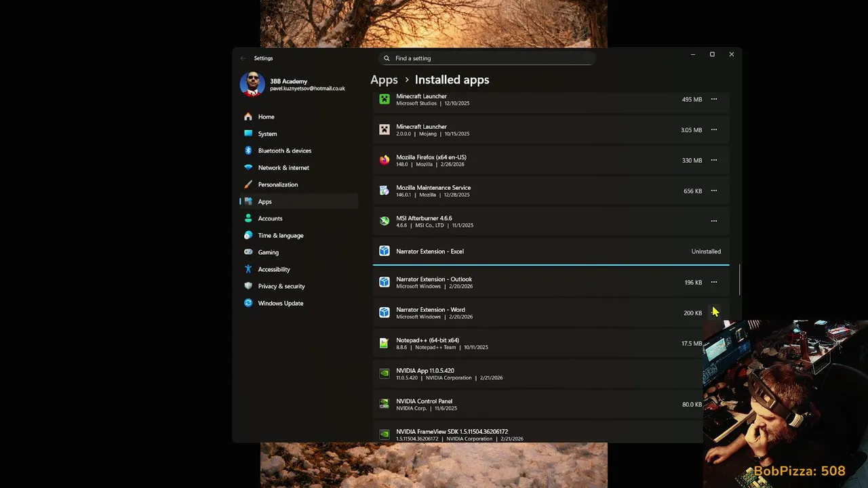Open more options for Mozilla Maintenance Service
Viewport: 868px width, 488px height.
click(713, 190)
